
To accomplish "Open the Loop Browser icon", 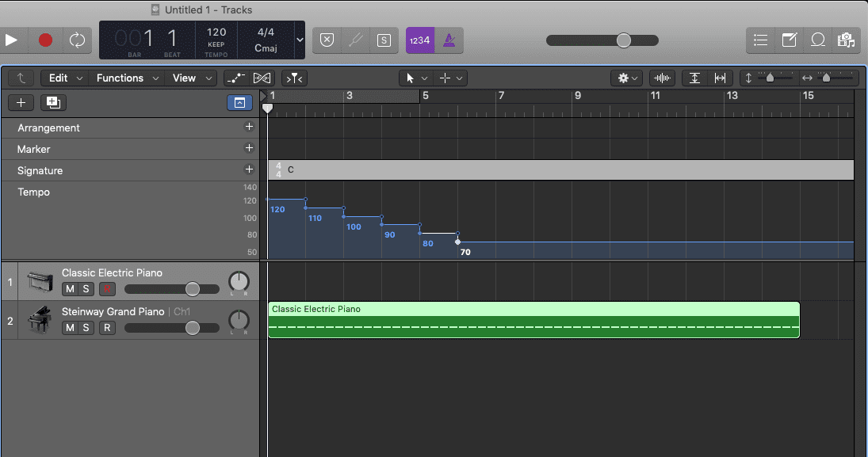I will pyautogui.click(x=818, y=40).
